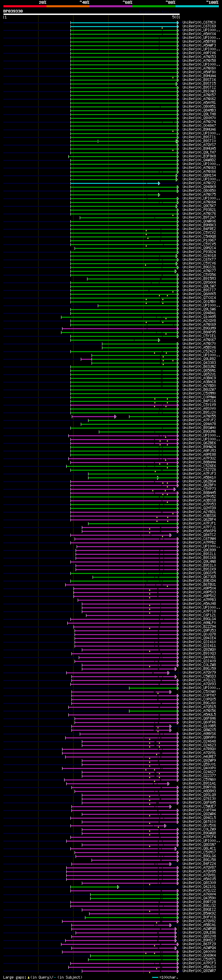Select label UniRef100_C5YP73

tap(199, 489)
